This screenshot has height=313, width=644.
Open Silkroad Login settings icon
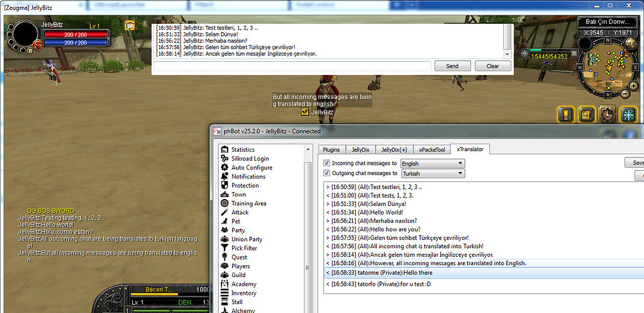point(225,159)
